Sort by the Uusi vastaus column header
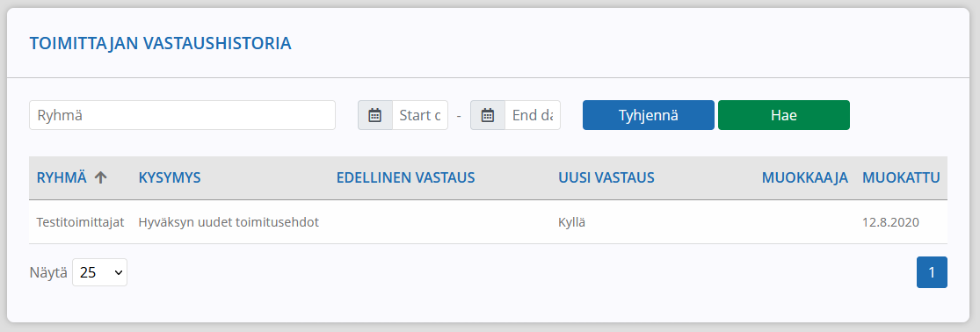The width and height of the screenshot is (980, 332). pos(606,177)
